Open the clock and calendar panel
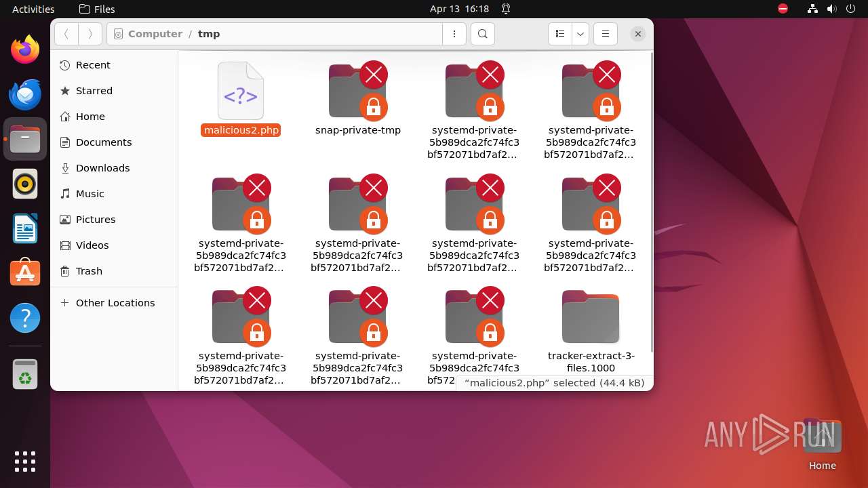 point(459,9)
